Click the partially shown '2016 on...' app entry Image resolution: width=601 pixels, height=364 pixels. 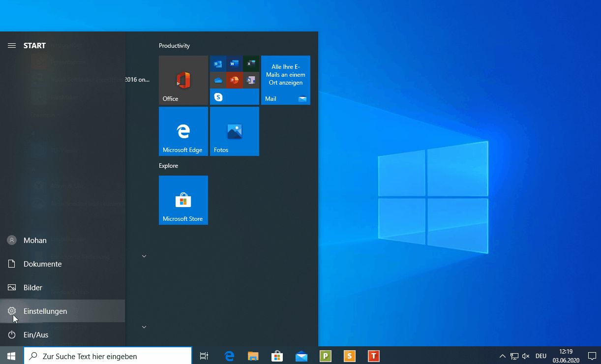click(137, 79)
